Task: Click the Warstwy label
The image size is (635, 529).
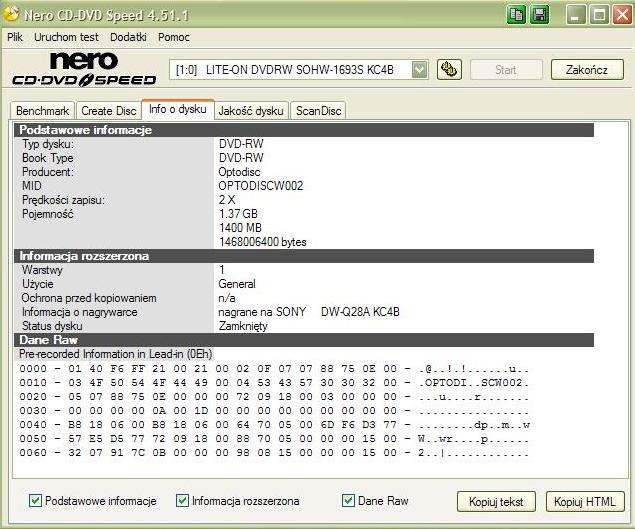Action: [42, 270]
